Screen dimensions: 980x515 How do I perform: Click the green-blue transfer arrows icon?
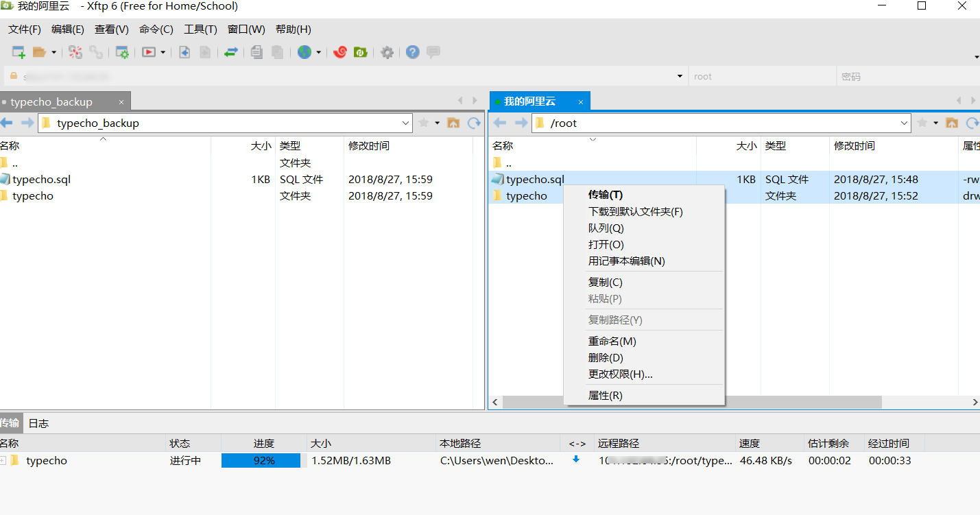pos(231,52)
